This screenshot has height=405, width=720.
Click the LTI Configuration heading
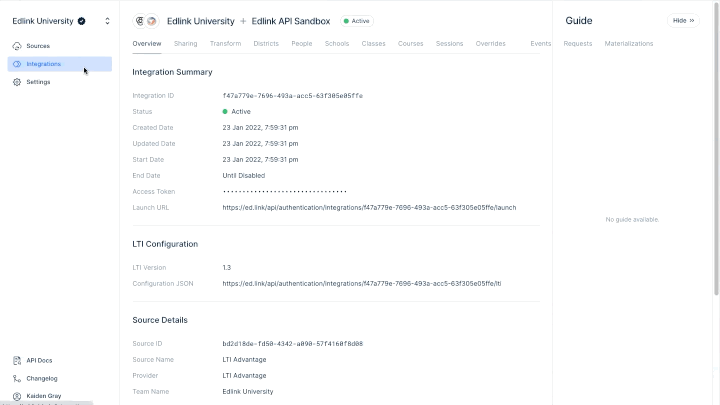click(x=165, y=244)
